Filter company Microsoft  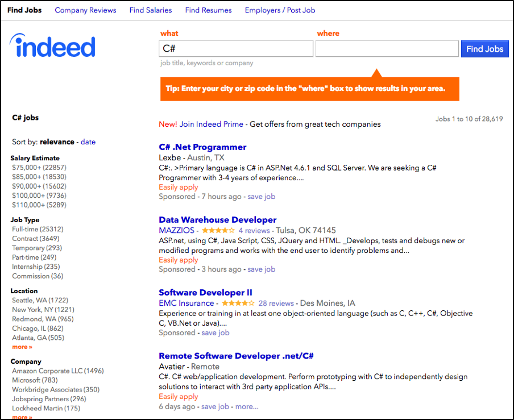[35, 380]
